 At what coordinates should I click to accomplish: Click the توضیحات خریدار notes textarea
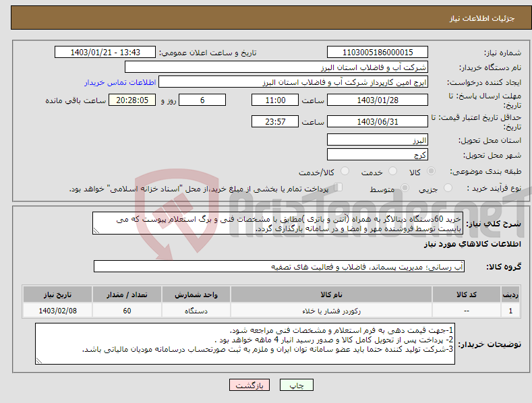(x=245, y=344)
